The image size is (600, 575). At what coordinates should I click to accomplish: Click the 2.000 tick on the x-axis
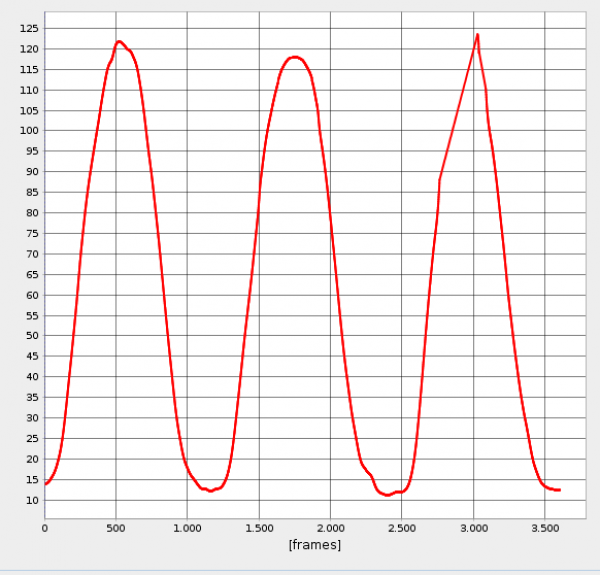click(330, 526)
